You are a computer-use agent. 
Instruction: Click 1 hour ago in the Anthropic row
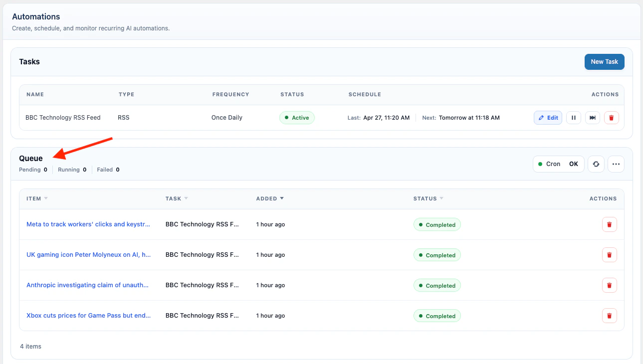pos(270,285)
